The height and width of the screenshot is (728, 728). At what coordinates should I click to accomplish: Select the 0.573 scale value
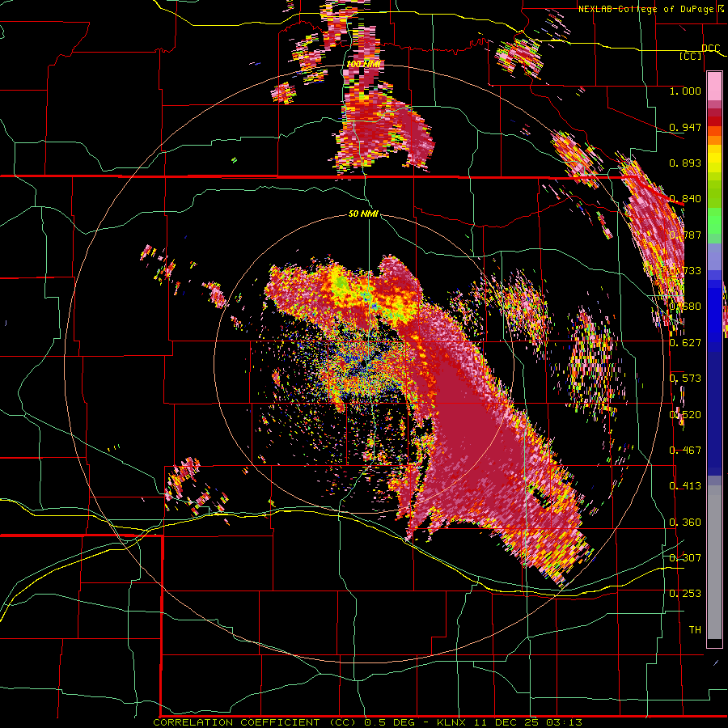tap(685, 379)
